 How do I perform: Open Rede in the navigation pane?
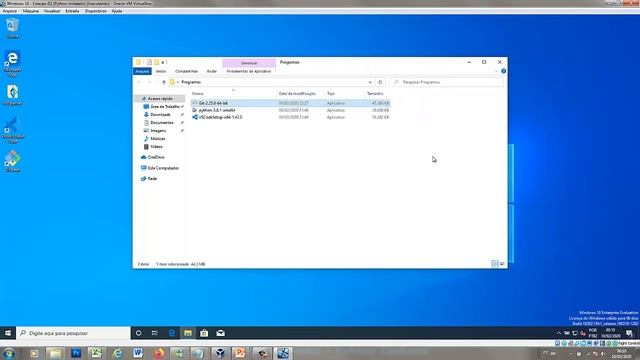pos(151,179)
